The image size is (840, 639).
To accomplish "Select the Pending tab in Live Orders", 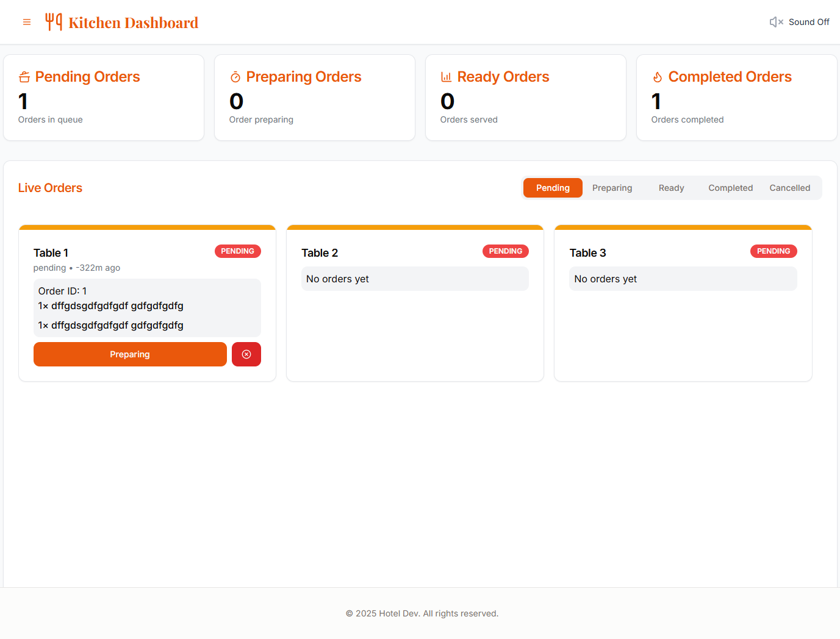I will 553,188.
